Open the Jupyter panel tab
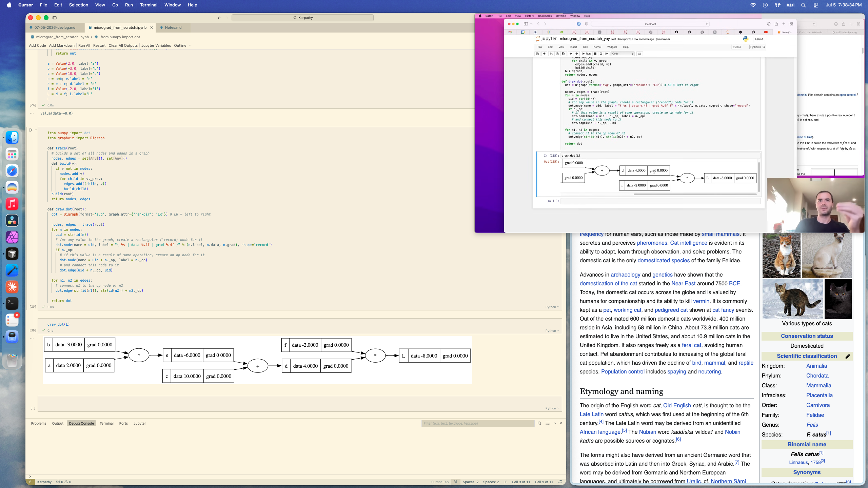The image size is (868, 488). coord(139,423)
